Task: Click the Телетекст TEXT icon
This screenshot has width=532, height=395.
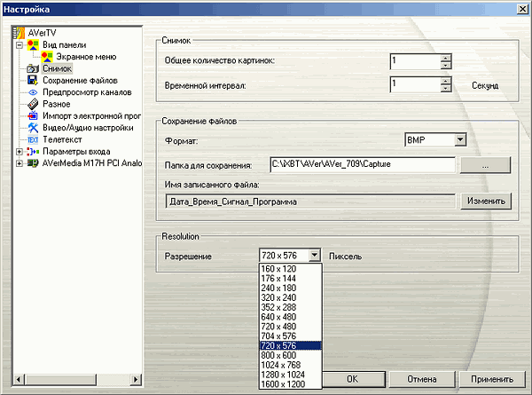Action: coord(33,139)
